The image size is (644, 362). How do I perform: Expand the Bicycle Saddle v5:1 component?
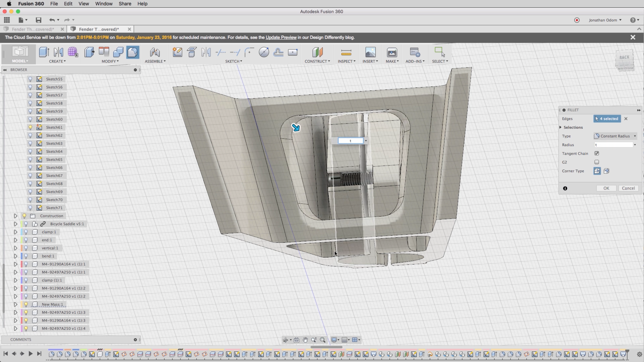click(x=15, y=224)
